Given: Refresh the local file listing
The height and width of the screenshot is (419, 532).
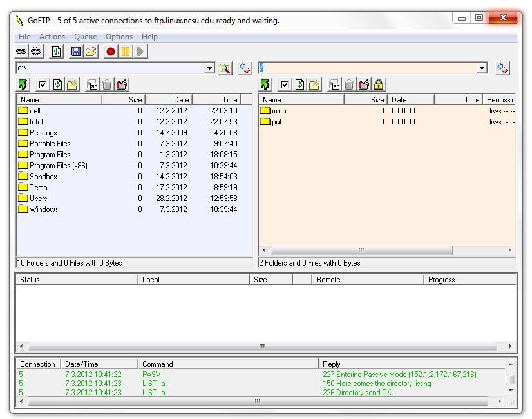Looking at the screenshot, I should (x=58, y=84).
